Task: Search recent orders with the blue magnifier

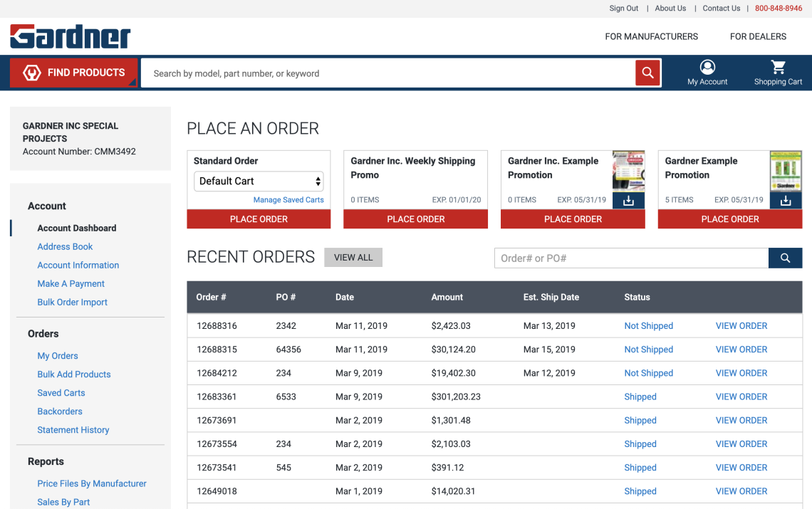Action: 785,258
